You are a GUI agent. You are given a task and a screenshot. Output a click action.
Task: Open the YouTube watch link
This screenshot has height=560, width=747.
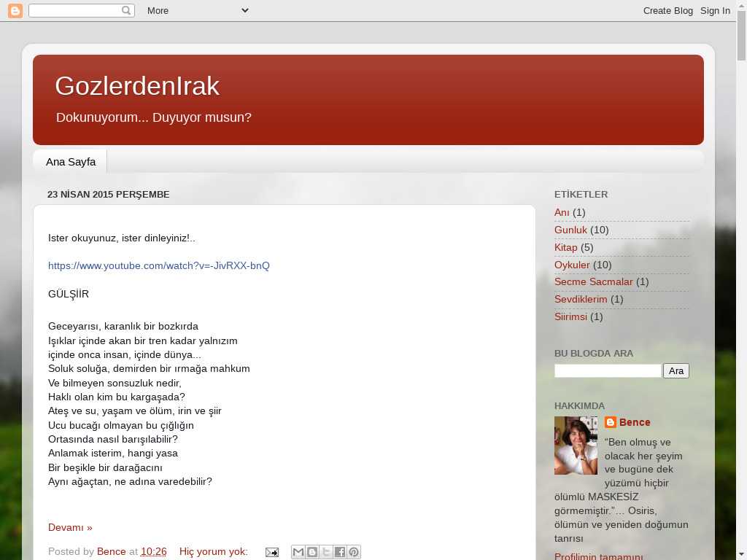158,265
